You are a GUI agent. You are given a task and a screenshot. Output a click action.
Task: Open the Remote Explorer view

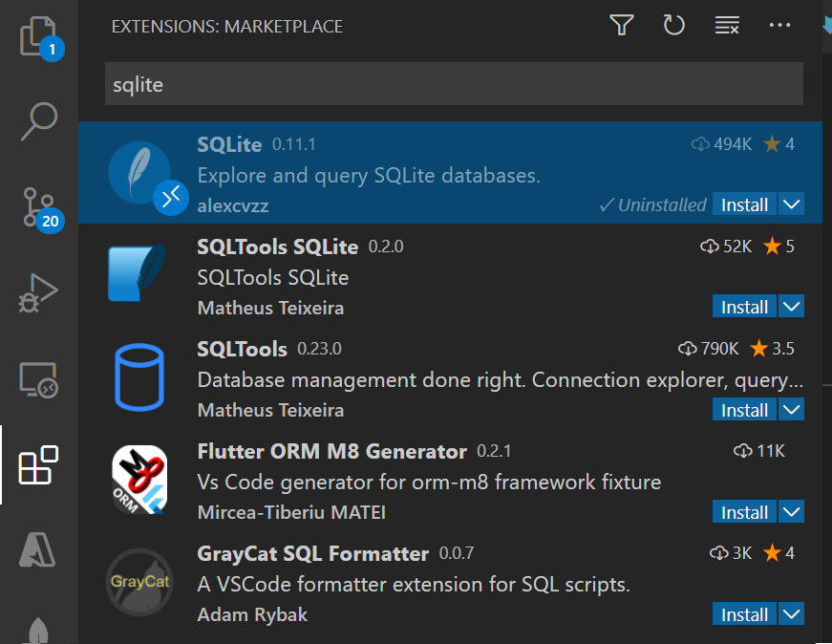point(39,379)
